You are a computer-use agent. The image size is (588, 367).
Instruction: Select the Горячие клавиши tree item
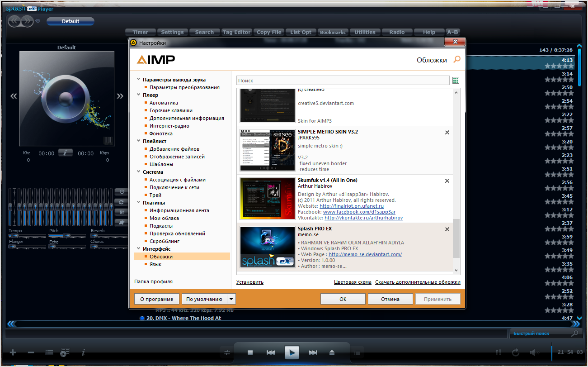[x=171, y=110]
